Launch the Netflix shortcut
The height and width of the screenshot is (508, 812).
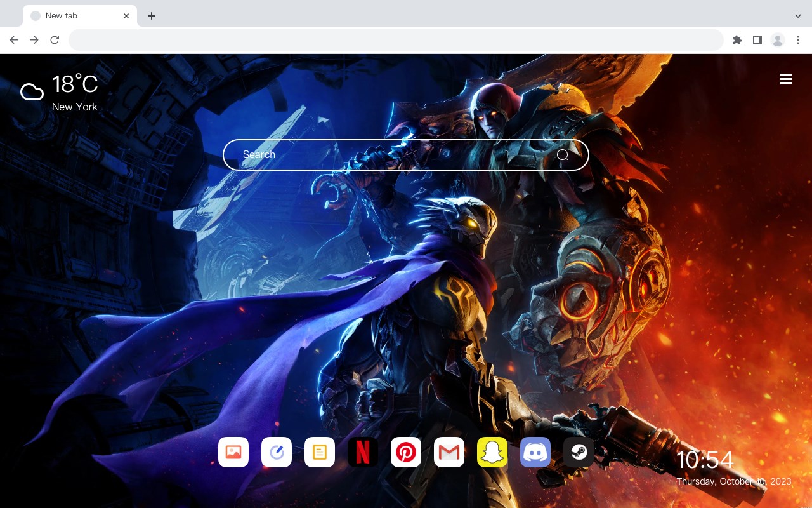point(363,452)
